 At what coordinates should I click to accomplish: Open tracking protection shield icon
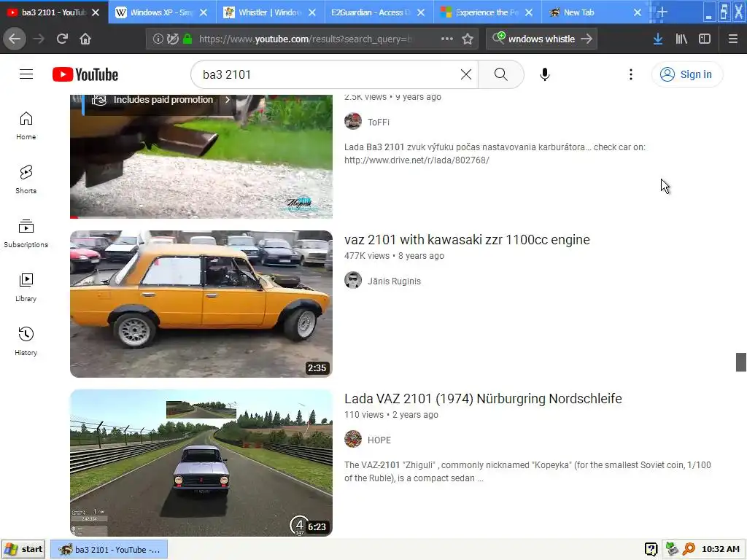click(x=172, y=39)
